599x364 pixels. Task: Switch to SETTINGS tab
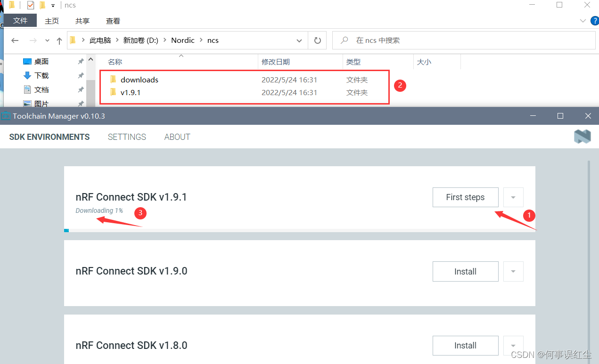127,137
